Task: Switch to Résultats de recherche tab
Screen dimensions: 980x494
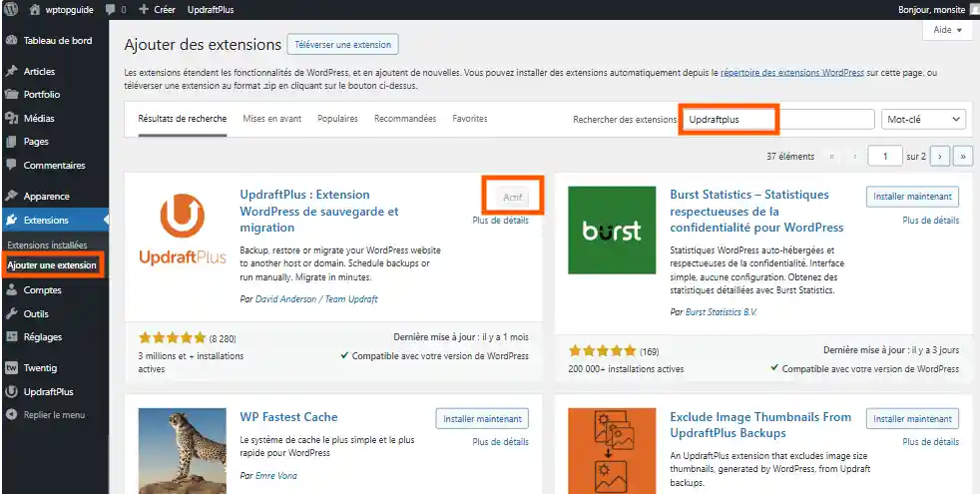Action: pos(183,119)
